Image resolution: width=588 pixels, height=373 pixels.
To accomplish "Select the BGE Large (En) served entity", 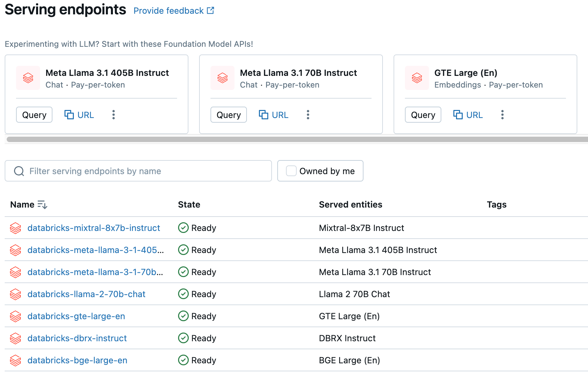I will tap(349, 360).
